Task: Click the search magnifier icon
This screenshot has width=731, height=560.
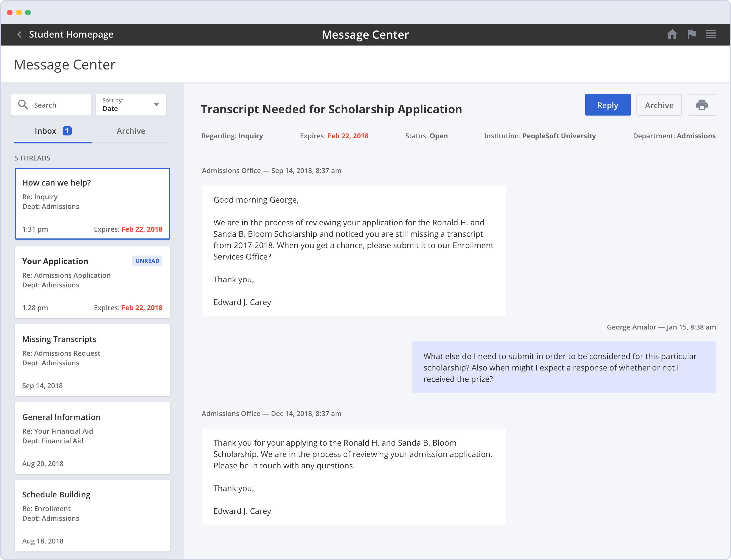Action: 23,105
